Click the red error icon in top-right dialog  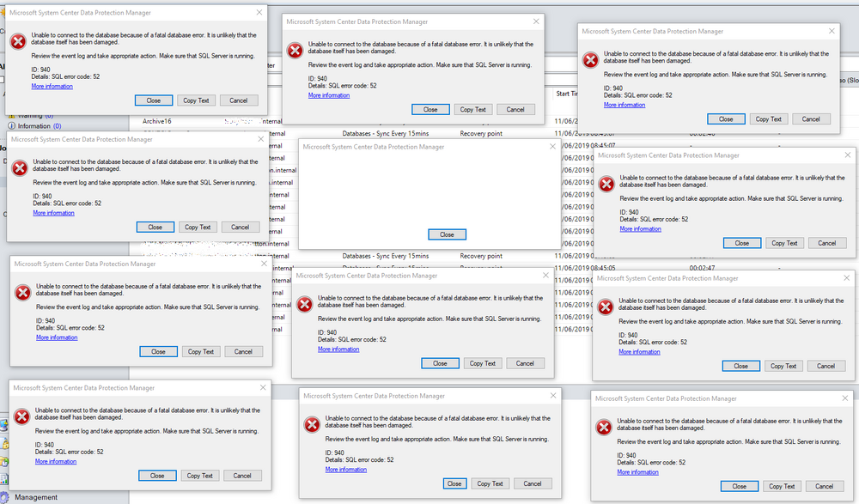[591, 60]
